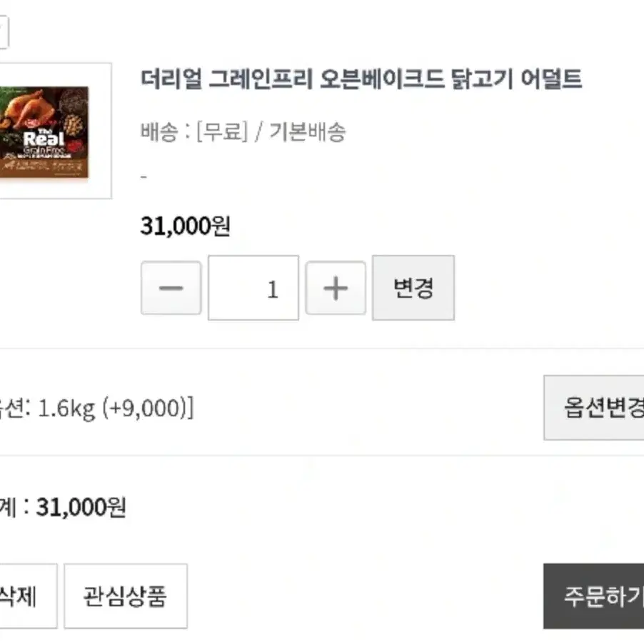This screenshot has height=644, width=644.
Task: Click the Real logo on product image
Action: point(44,138)
